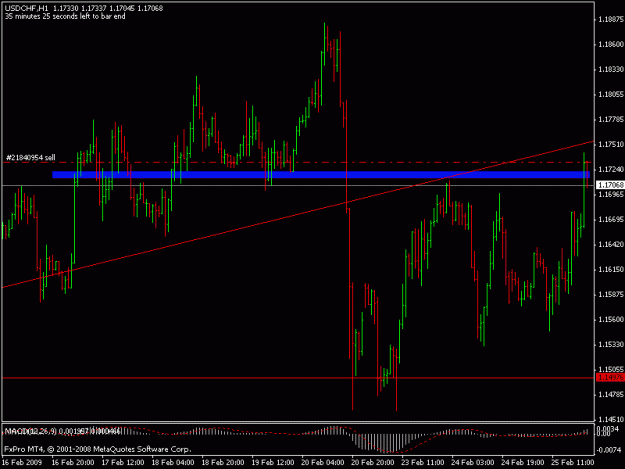Click the MACD scale value 0.0034

609,429
